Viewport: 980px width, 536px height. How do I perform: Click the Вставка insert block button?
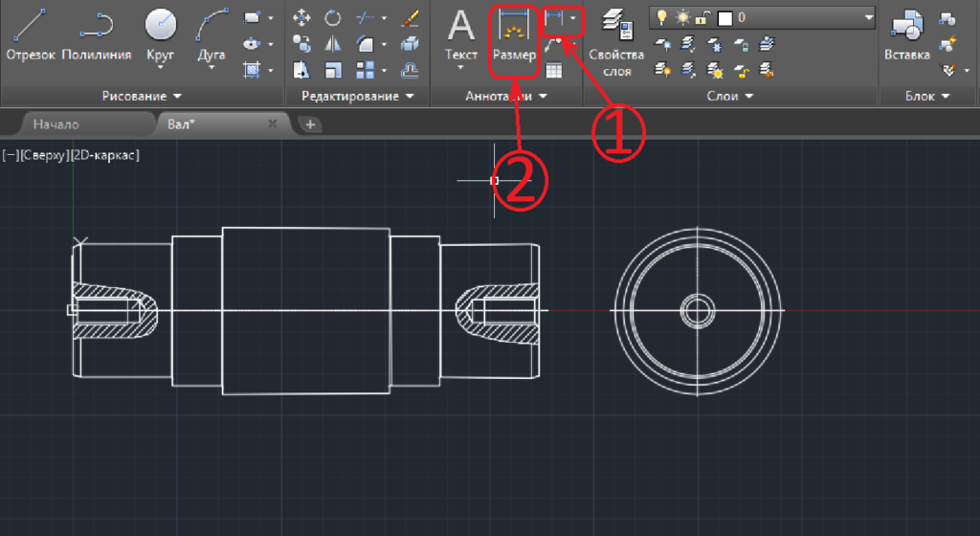(x=906, y=38)
